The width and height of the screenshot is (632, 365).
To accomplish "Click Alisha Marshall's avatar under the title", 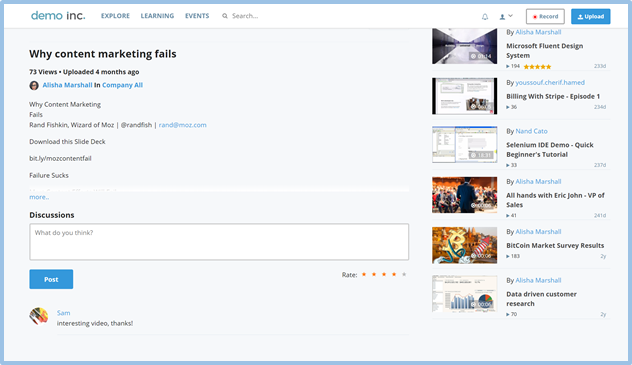I will click(x=34, y=85).
